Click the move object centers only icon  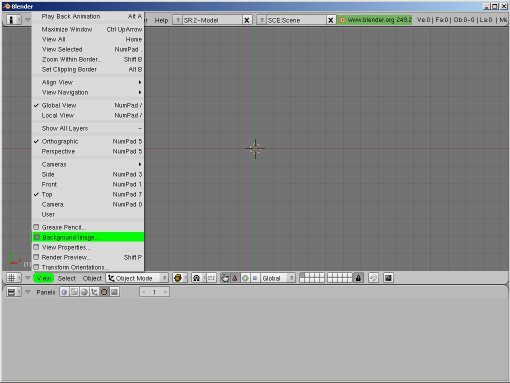coord(211,278)
